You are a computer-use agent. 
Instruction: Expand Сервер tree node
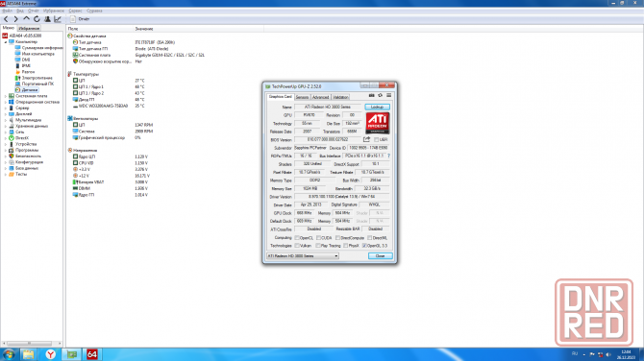pyautogui.click(x=6, y=108)
